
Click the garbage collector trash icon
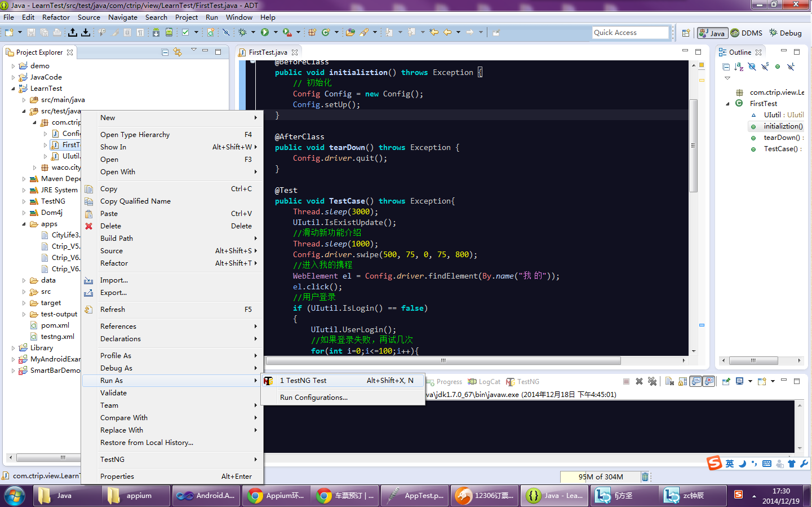pyautogui.click(x=645, y=477)
